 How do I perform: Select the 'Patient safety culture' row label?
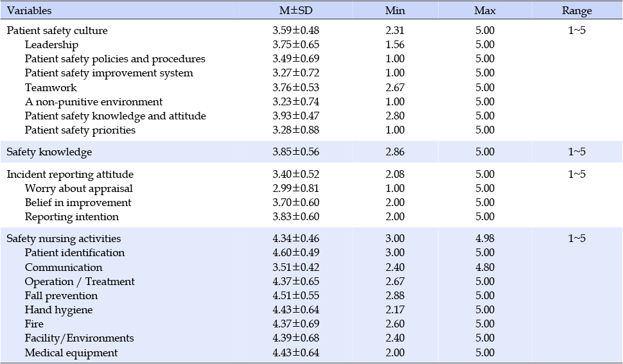click(57, 31)
